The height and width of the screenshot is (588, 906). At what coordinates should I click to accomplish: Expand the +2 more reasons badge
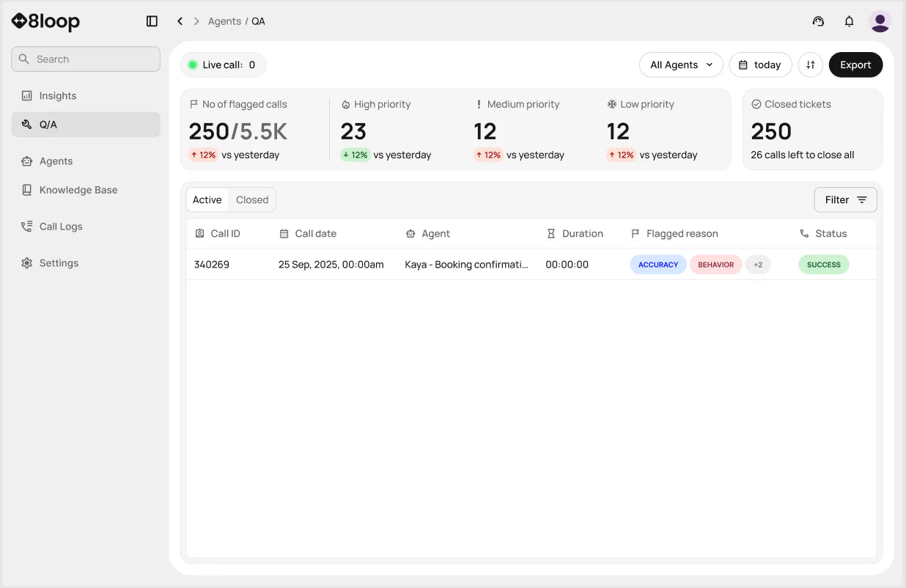click(758, 265)
